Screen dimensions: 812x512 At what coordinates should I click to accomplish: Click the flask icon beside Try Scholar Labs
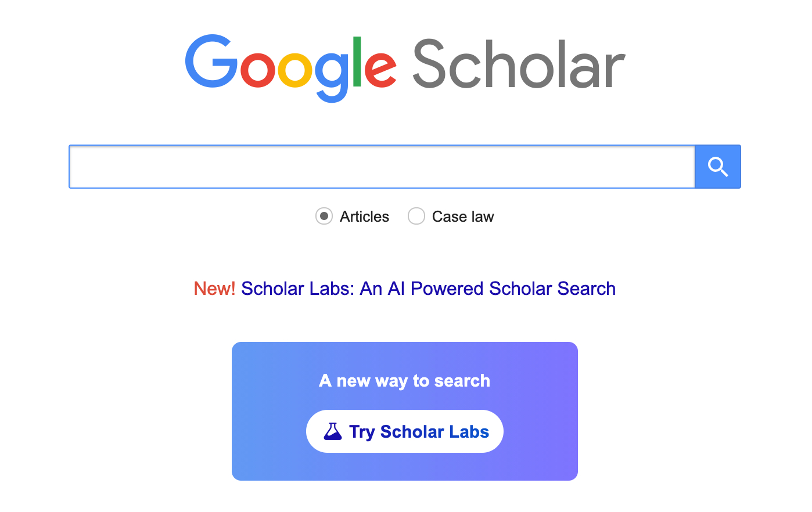coord(333,431)
